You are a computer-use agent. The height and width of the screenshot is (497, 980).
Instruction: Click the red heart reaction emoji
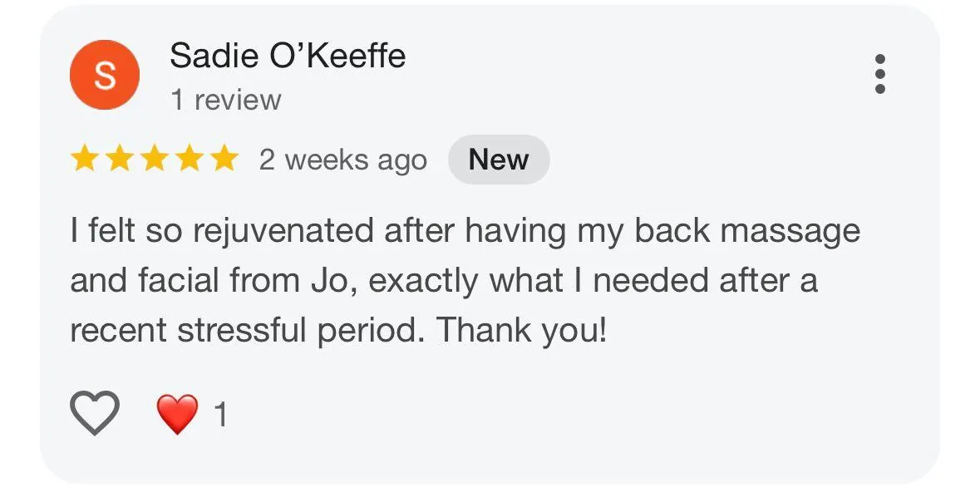[177, 413]
